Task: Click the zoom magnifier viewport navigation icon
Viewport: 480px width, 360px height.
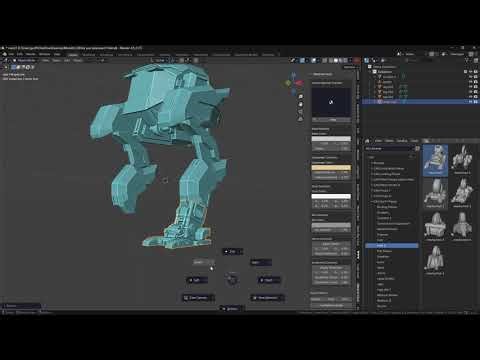Action: pyautogui.click(x=300, y=97)
